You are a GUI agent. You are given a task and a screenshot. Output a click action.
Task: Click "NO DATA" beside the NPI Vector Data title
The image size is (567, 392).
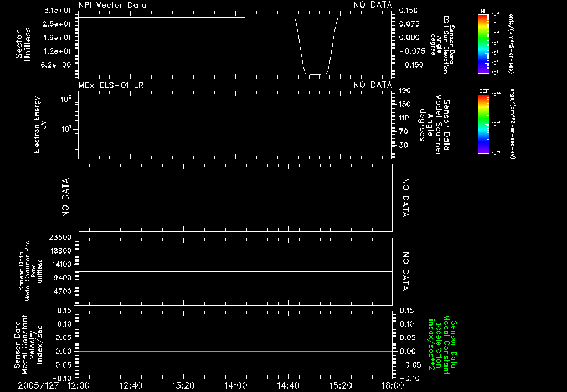pos(373,5)
